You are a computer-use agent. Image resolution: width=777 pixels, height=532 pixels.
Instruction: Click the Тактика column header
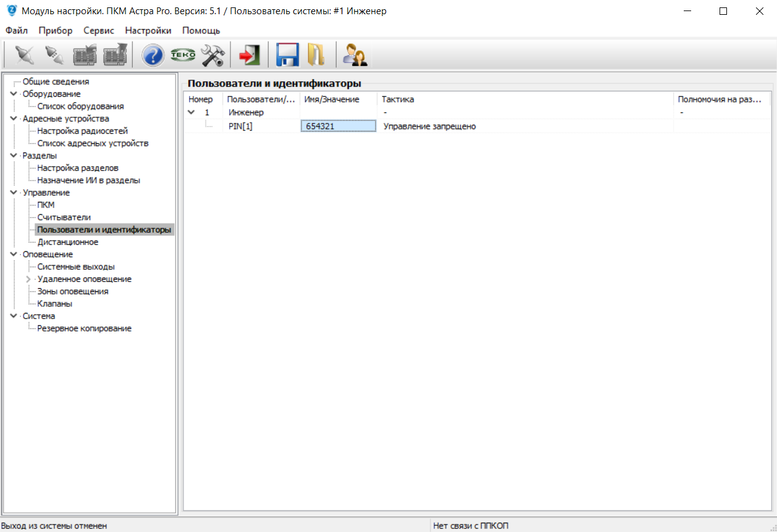[398, 99]
